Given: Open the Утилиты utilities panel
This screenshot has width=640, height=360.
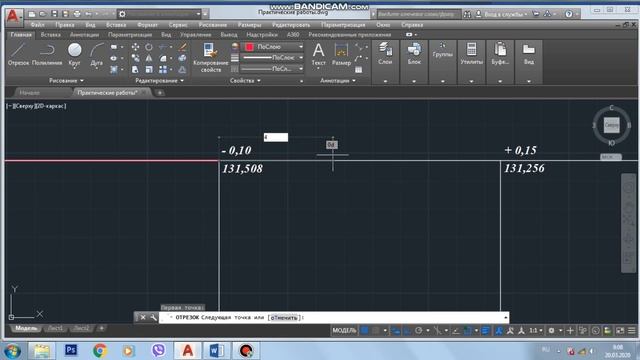Looking at the screenshot, I should 471,53.
